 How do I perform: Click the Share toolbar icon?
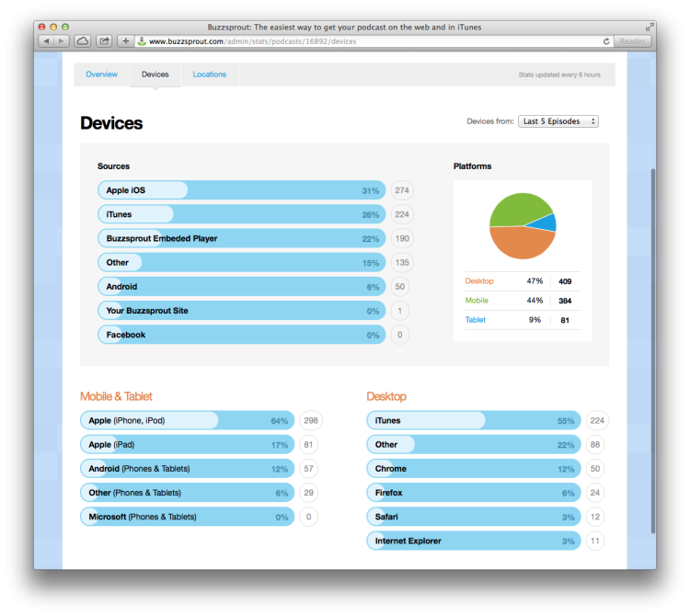pyautogui.click(x=104, y=41)
